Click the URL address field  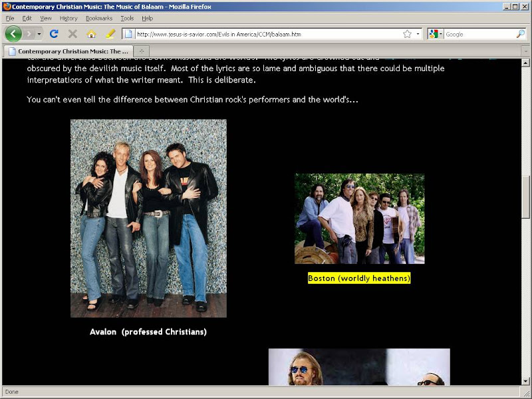tap(268, 34)
